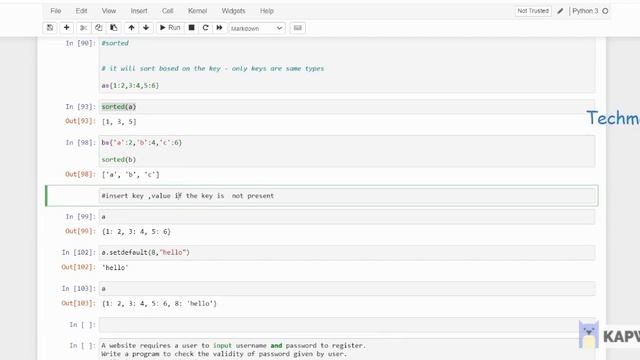Click the Python 3 kernel idle indicator circle
640x360 pixels.
point(605,11)
